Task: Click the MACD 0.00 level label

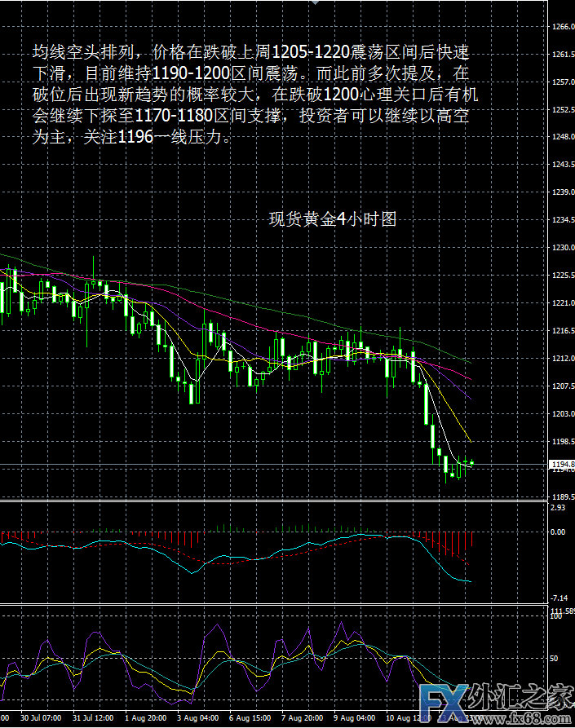Action: pos(560,532)
